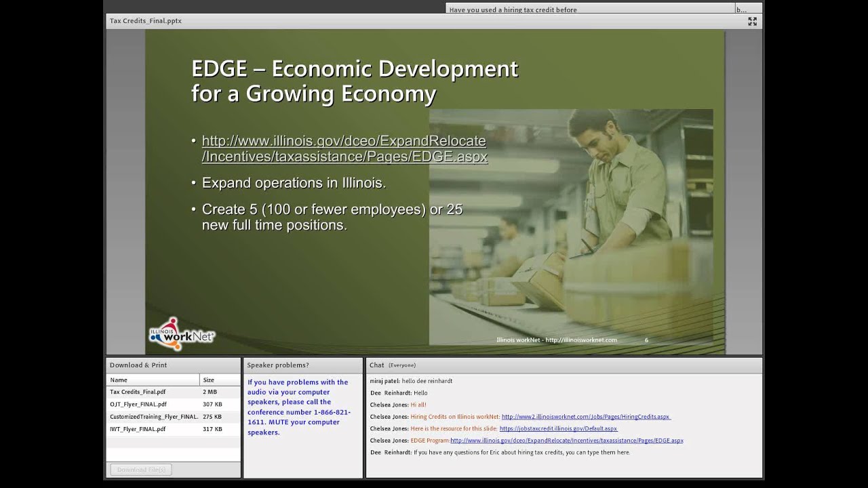The height and width of the screenshot is (488, 868).
Task: Click the 317 KB size cell
Action: pyautogui.click(x=212, y=429)
